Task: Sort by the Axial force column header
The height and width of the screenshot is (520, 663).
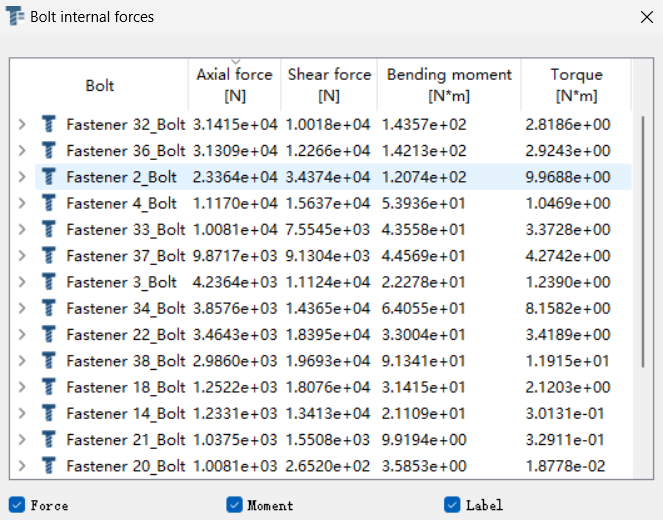Action: point(235,85)
